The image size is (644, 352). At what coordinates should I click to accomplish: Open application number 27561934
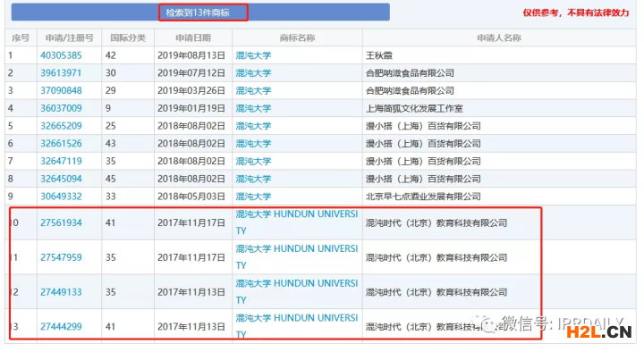coord(61,222)
